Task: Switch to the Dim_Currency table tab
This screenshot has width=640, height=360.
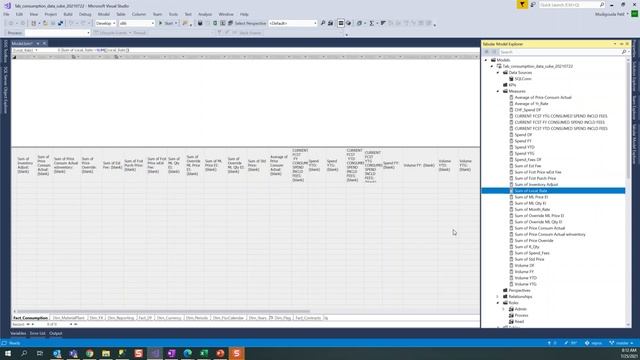Action: (169, 318)
